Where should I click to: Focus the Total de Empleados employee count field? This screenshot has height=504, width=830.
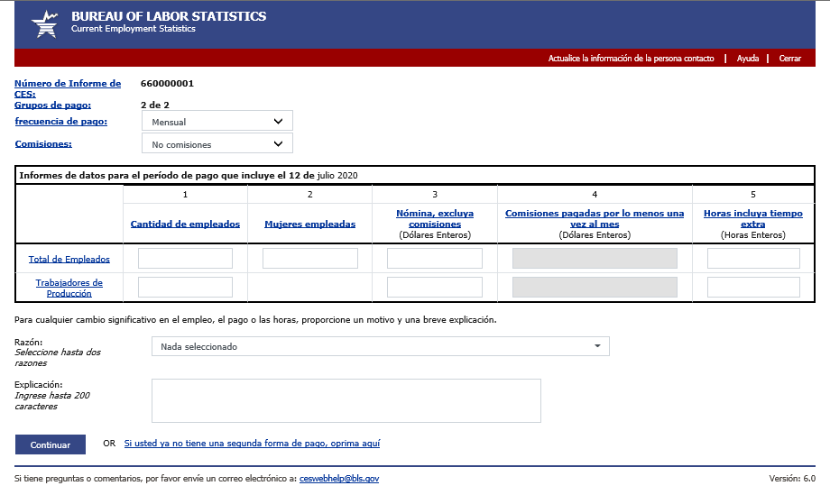185,259
